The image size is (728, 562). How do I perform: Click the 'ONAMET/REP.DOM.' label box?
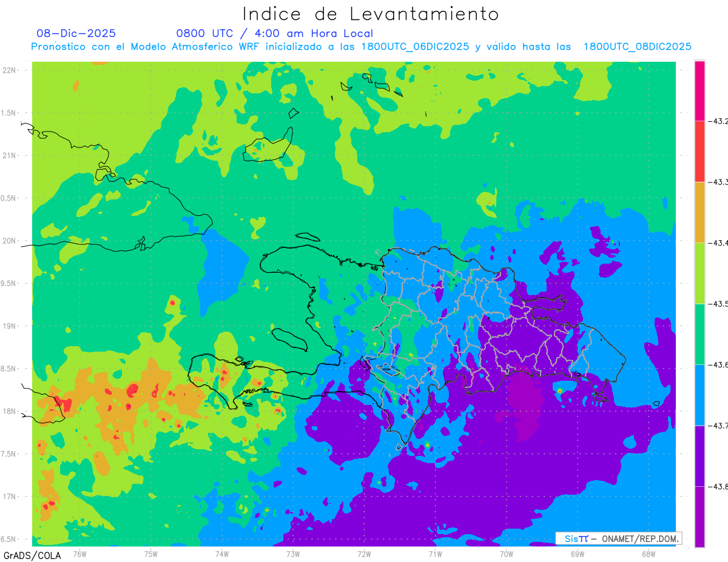[618, 538]
